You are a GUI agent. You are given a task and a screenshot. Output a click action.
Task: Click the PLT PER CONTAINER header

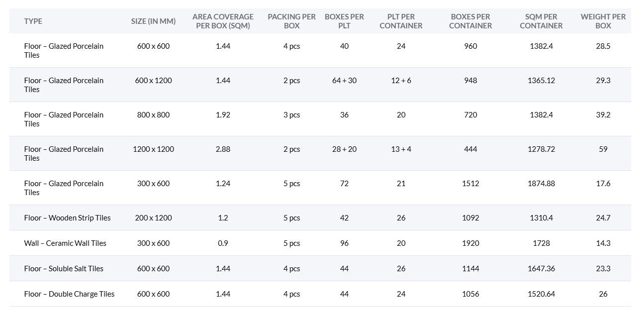point(401,21)
